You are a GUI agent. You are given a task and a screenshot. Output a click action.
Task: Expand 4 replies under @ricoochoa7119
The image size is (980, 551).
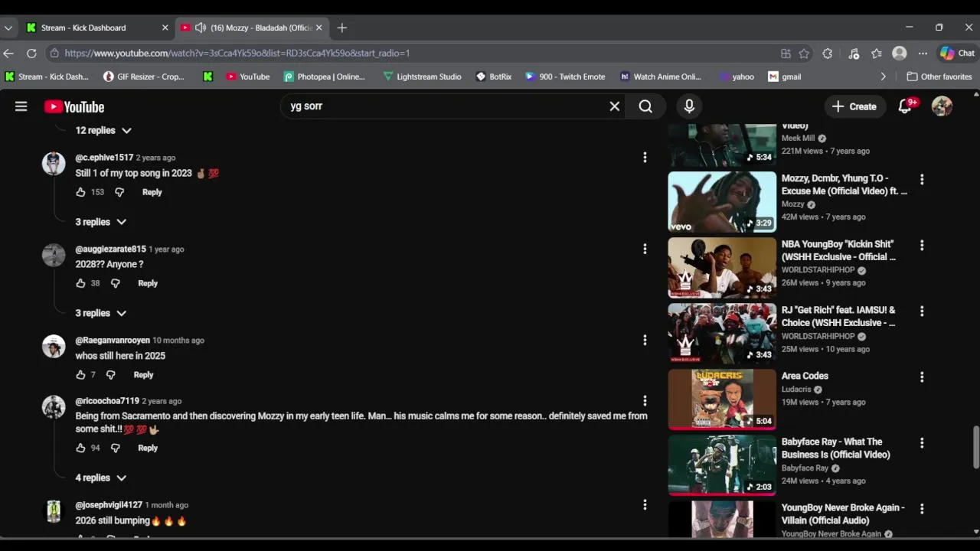point(101,478)
